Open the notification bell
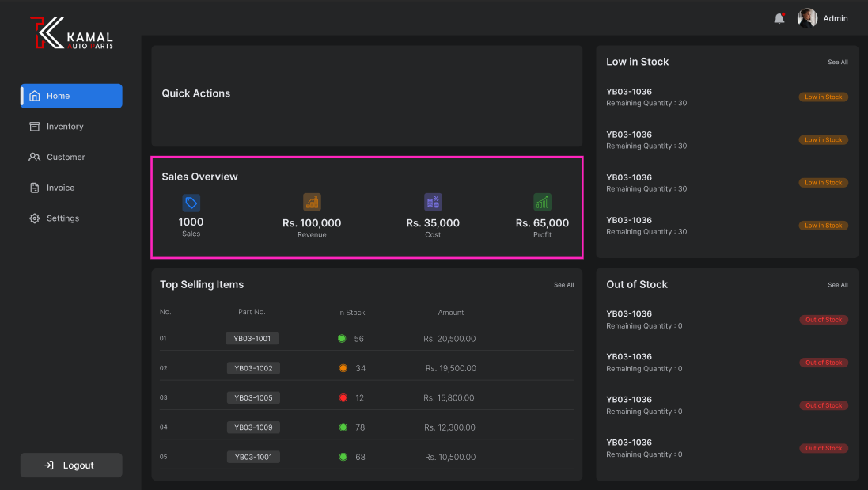Screen dimensions: 868x490 [x=779, y=17]
